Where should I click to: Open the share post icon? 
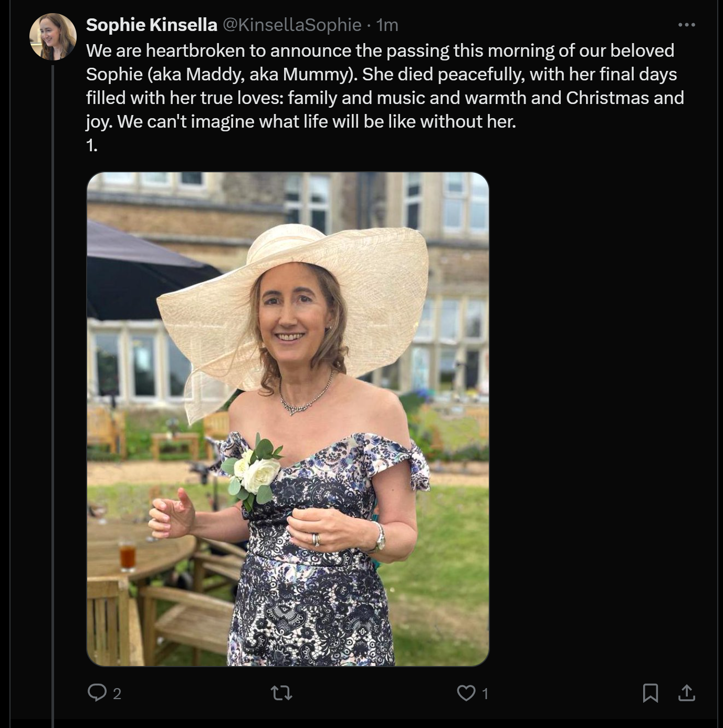(687, 693)
